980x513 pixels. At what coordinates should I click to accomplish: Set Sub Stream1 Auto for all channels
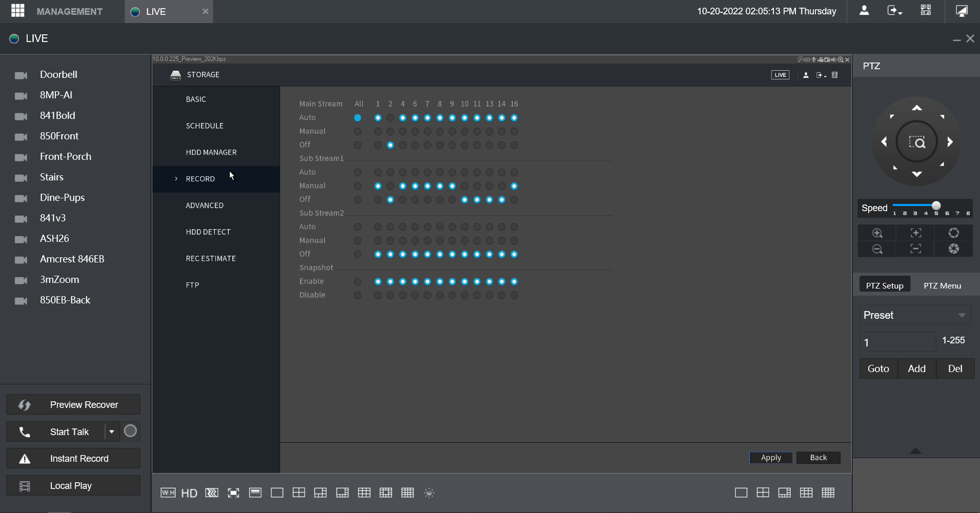pyautogui.click(x=357, y=173)
